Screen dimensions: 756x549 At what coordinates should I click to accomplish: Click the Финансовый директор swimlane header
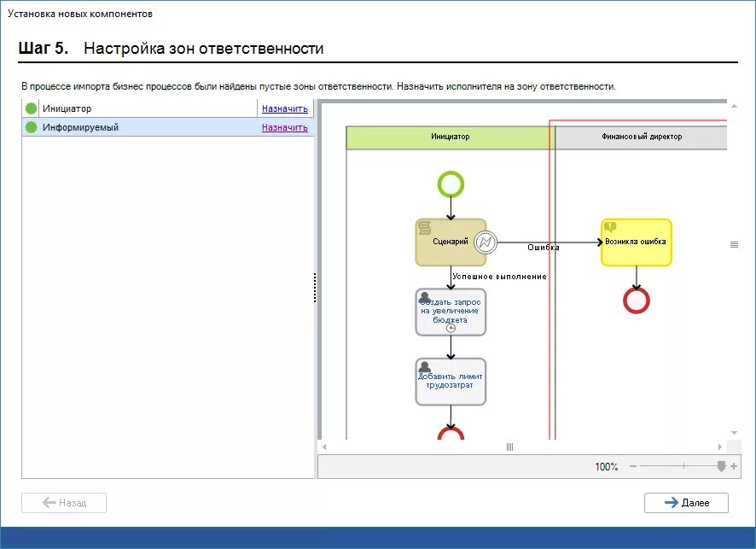click(x=642, y=137)
